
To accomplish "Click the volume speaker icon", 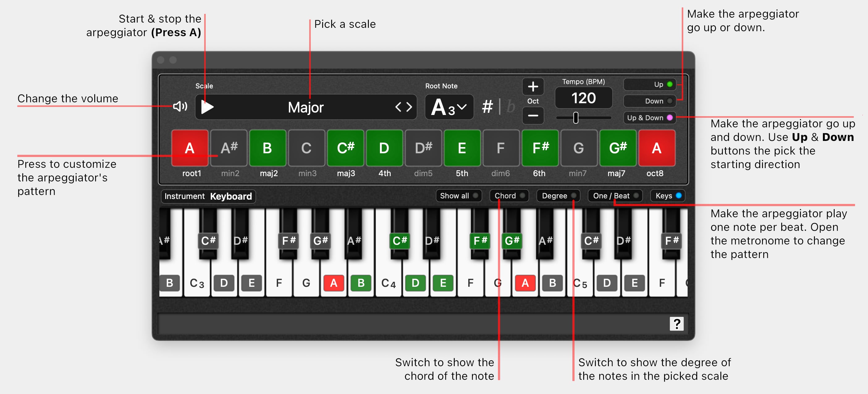I will click(x=180, y=107).
